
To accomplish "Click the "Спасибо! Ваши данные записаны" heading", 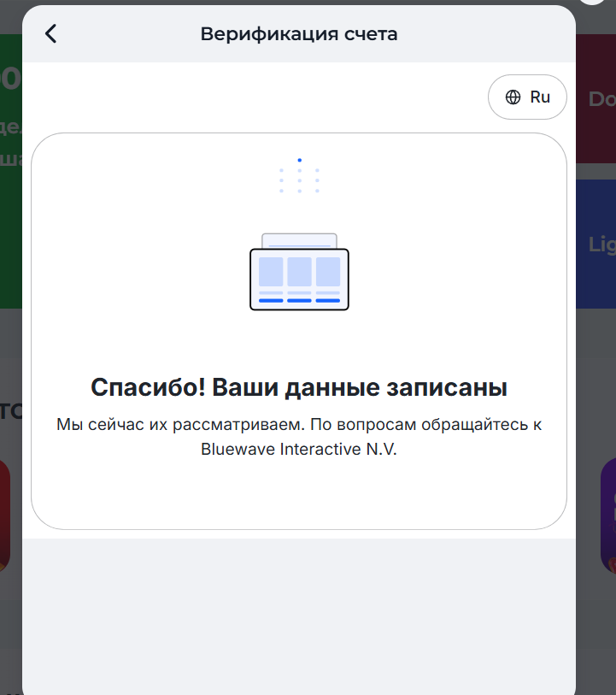I will 299,388.
